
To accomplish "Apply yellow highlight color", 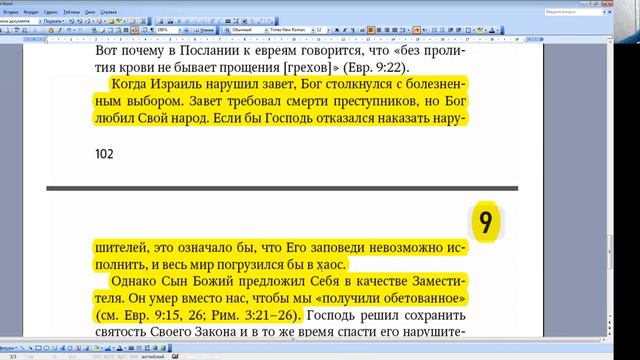I will (480, 30).
